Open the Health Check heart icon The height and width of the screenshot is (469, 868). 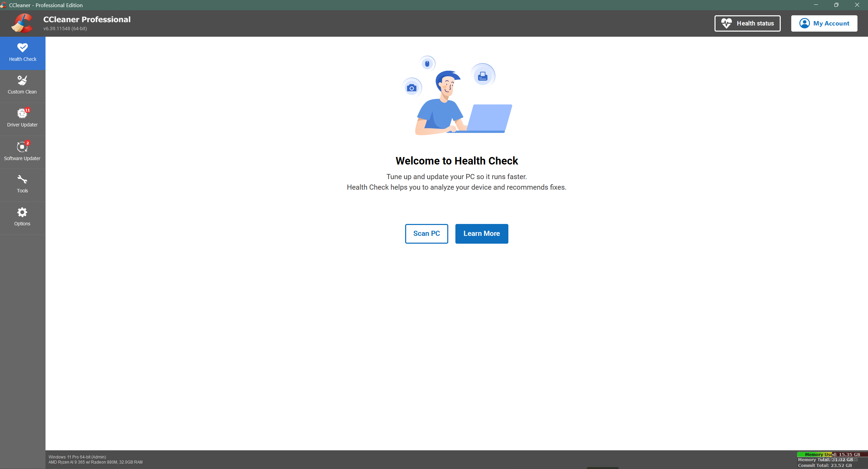pos(22,48)
